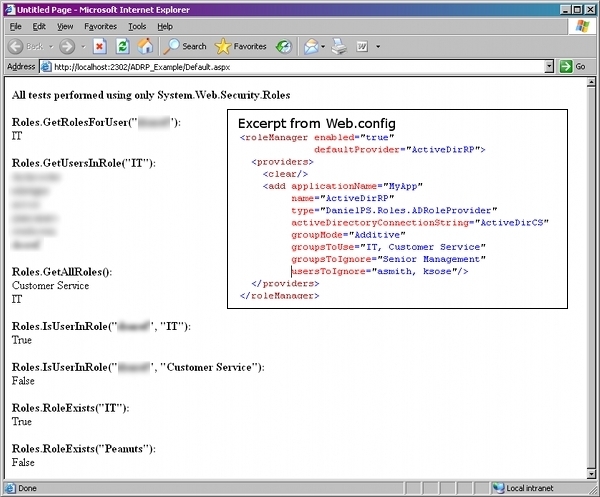
Task: Click the activeDirectoryConnectionString line
Action: click(x=420, y=222)
